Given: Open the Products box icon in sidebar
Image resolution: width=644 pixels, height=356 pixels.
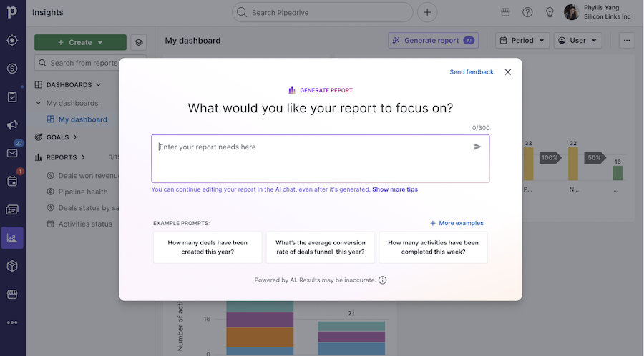Looking at the screenshot, I should 12,266.
